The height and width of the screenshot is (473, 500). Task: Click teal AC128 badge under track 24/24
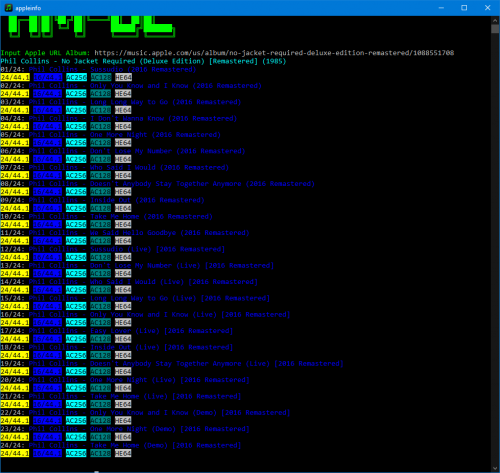pos(101,453)
